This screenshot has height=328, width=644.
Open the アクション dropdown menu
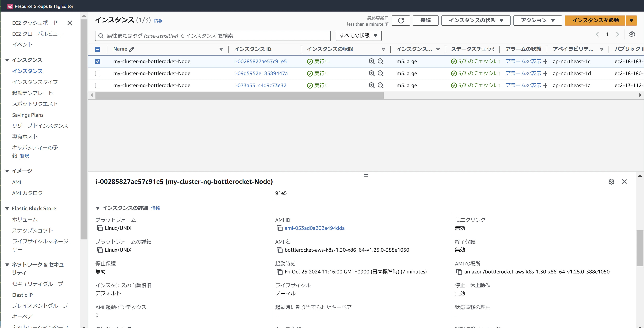click(537, 21)
